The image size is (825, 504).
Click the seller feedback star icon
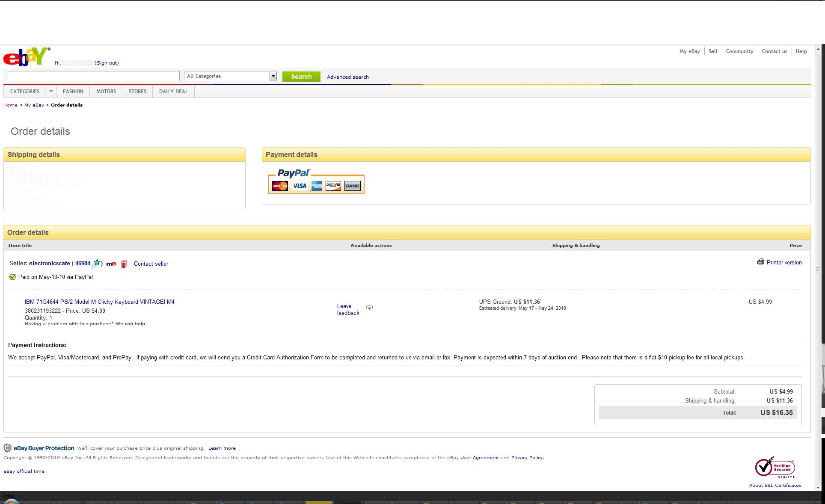[x=96, y=263]
